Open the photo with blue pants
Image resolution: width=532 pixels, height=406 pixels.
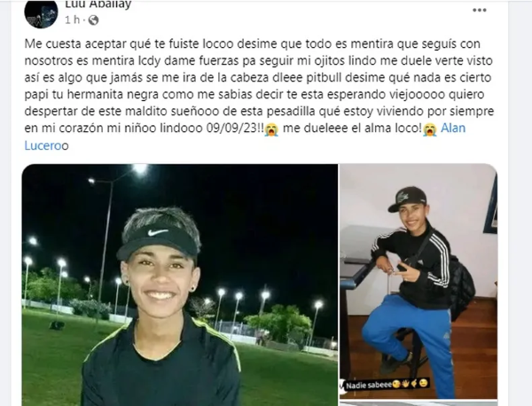pyautogui.click(x=419, y=282)
